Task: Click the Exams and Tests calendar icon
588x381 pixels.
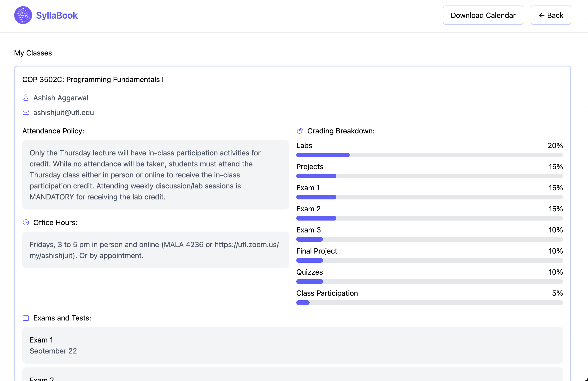Action: [26, 318]
